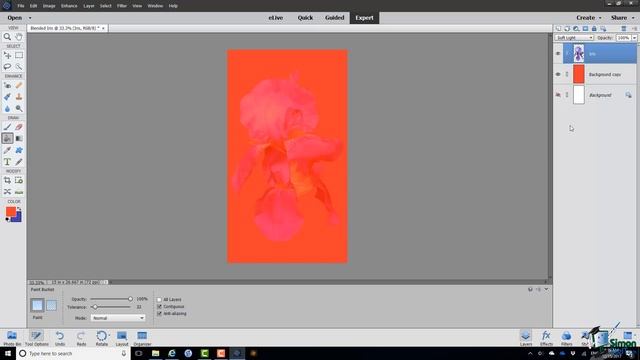Image resolution: width=640 pixels, height=360 pixels.
Task: Open the Filter menu
Action: point(122,6)
